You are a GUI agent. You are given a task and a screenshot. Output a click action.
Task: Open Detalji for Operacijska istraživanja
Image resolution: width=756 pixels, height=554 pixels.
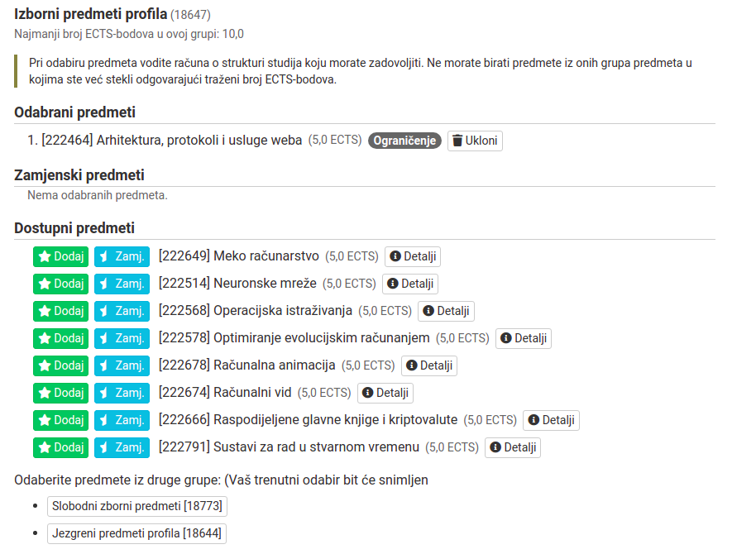447,311
